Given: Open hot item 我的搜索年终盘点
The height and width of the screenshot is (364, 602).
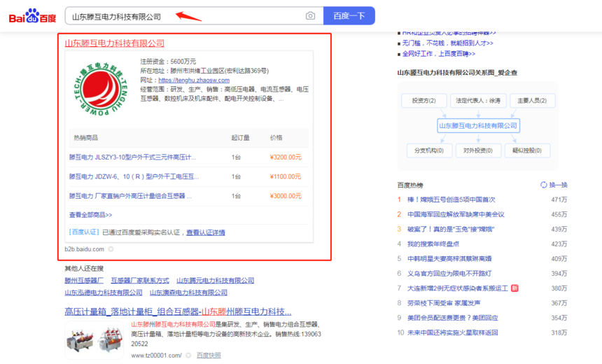Looking at the screenshot, I should pyautogui.click(x=433, y=244).
